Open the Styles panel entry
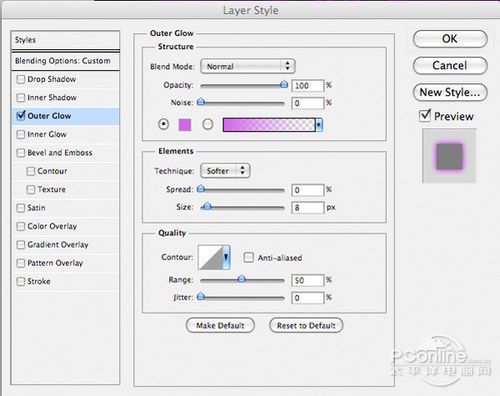Screen dimensions: 500x396 [65, 40]
